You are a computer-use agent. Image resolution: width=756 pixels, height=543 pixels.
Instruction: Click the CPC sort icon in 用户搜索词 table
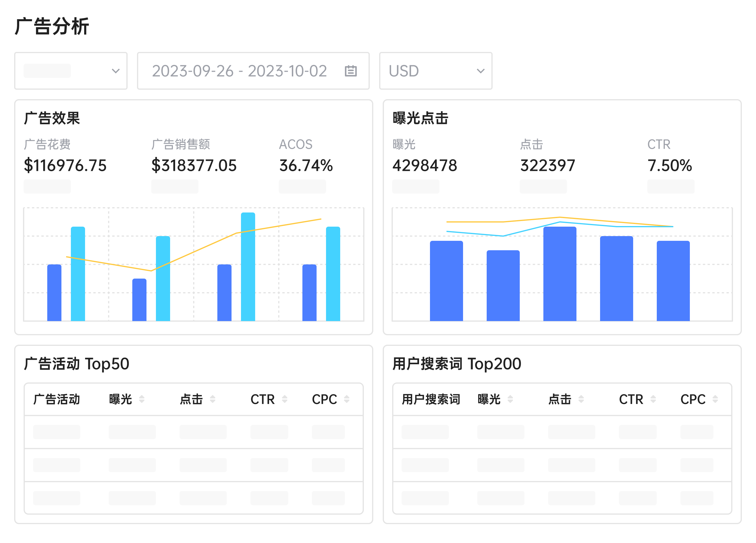tap(715, 399)
